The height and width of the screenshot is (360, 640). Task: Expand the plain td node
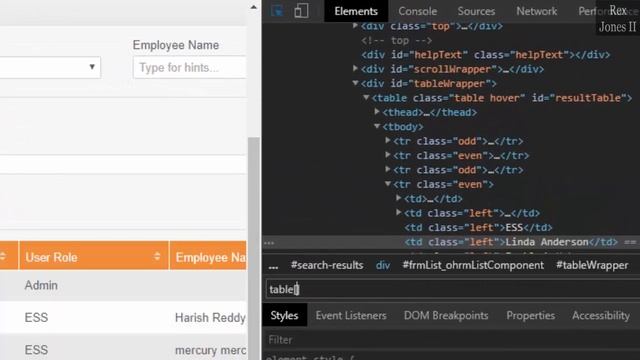[398, 198]
